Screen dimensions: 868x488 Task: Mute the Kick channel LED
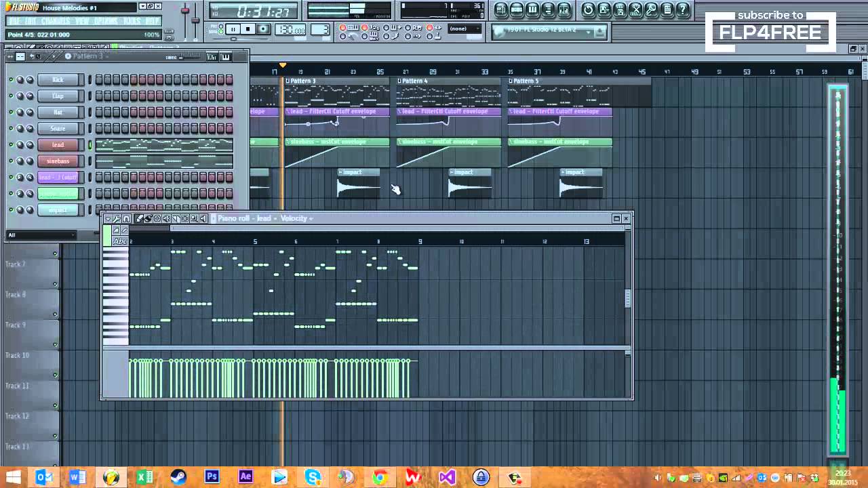pos(11,80)
